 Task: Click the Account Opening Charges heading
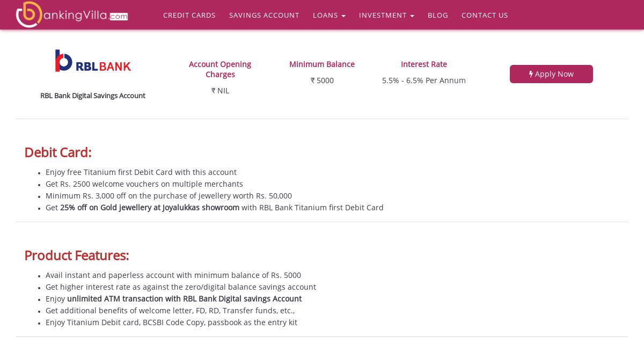click(220, 69)
